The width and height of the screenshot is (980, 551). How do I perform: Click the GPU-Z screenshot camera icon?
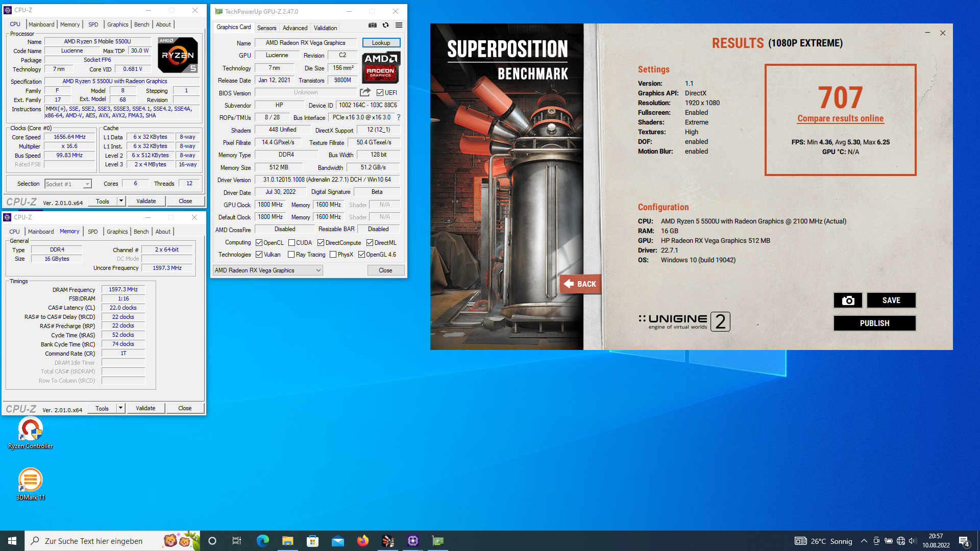point(373,25)
